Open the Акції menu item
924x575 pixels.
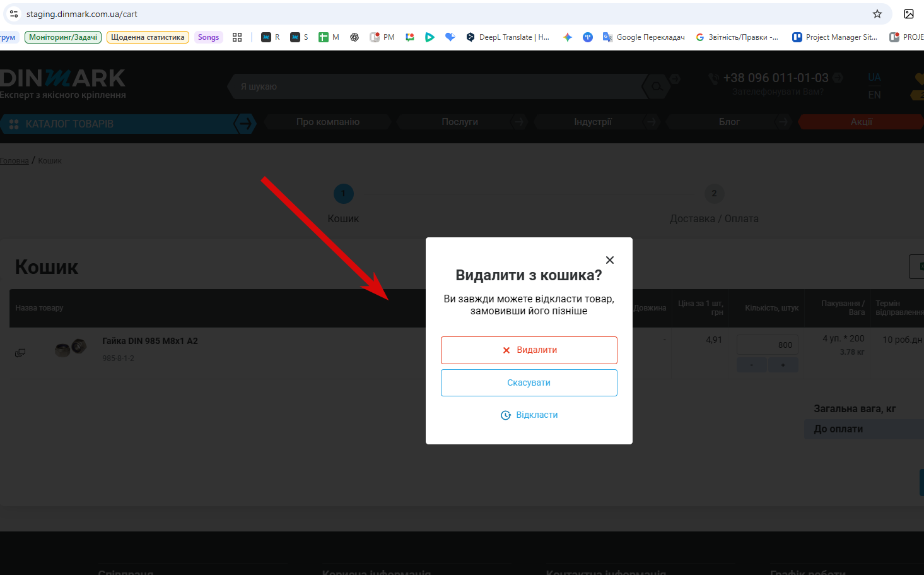point(862,122)
